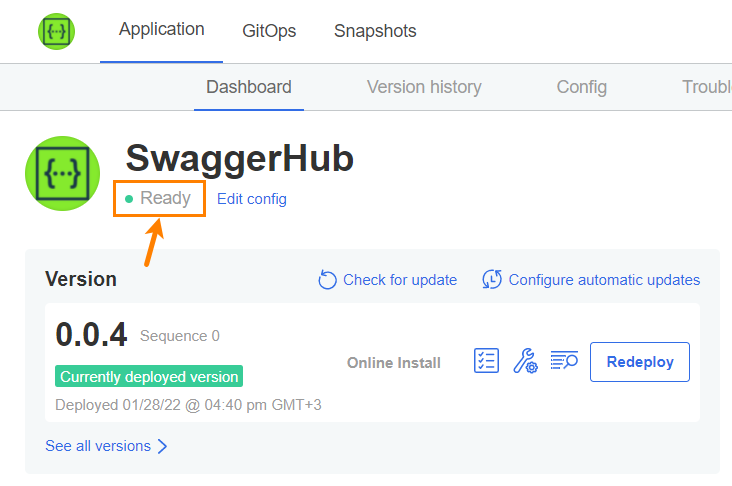This screenshot has height=486, width=732.
Task: Switch to the Application tab
Action: pos(161,30)
